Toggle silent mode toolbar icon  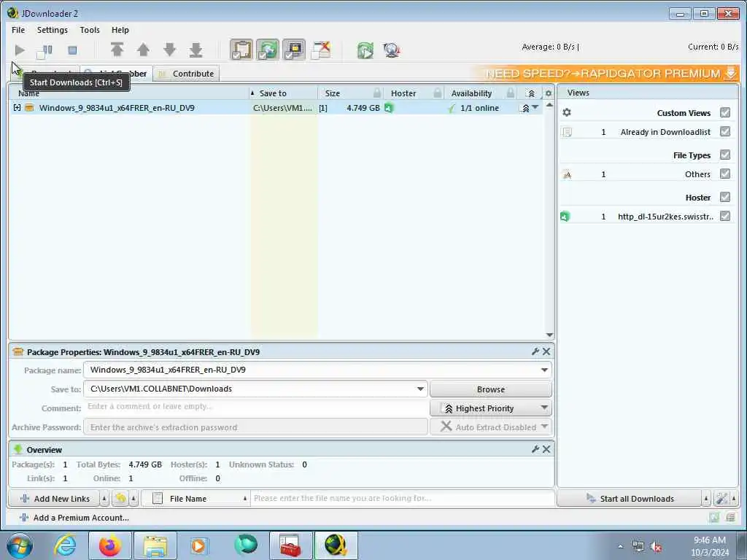coord(321,50)
